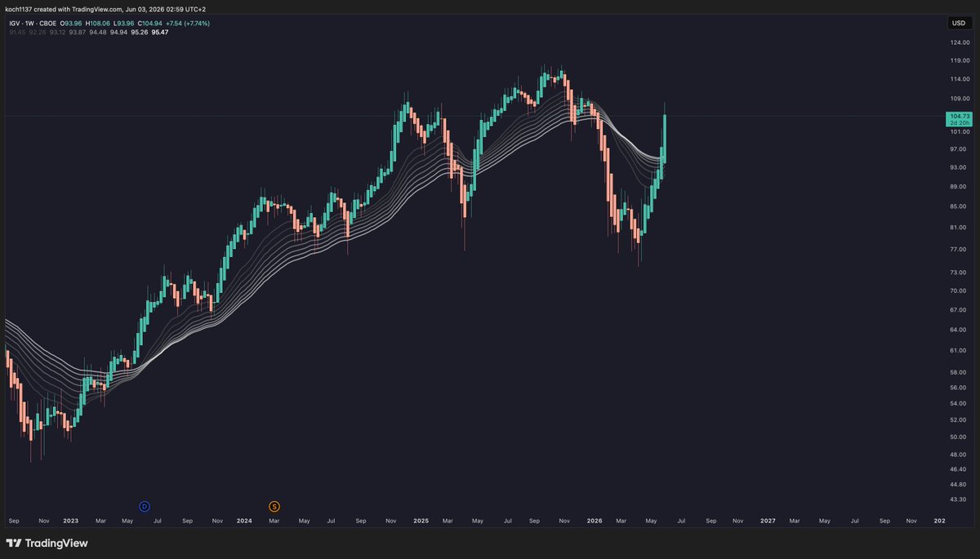Click the 81.00 price axis label

pos(958,228)
